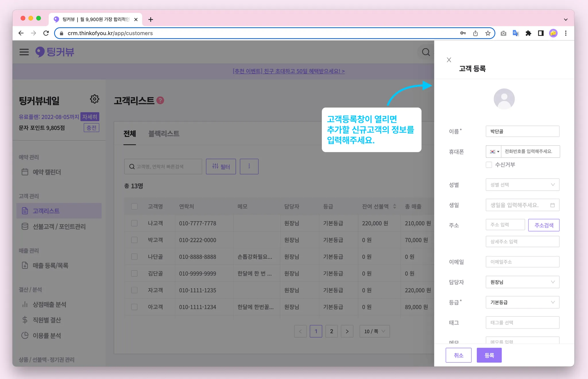The image size is (588, 379).
Task: Open the 10 / 쪽 page size dropdown
Action: coord(374,331)
